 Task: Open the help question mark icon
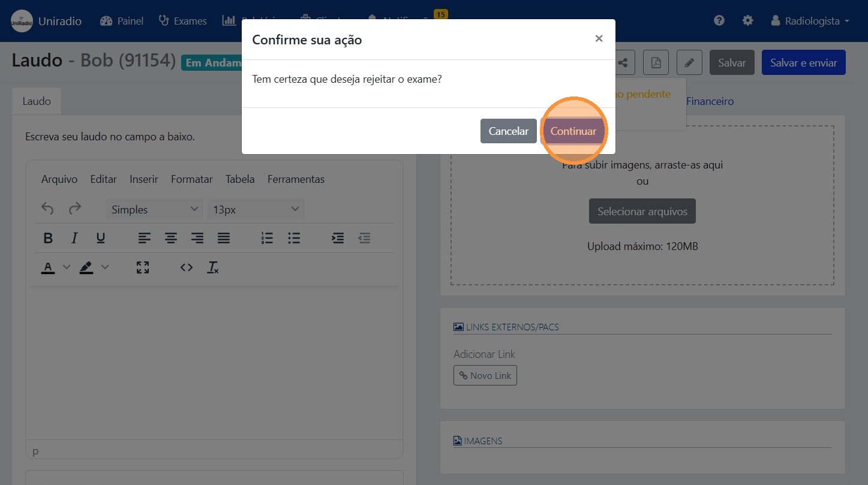click(x=719, y=20)
